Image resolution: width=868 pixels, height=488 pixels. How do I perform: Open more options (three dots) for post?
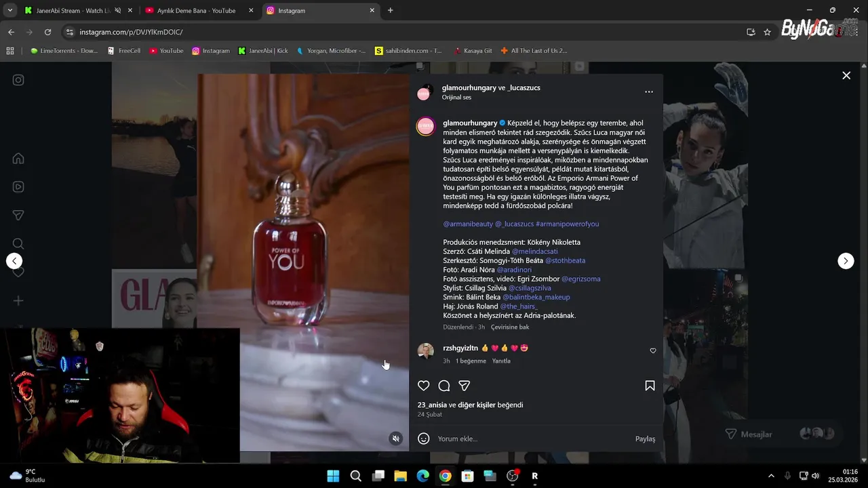coord(649,92)
